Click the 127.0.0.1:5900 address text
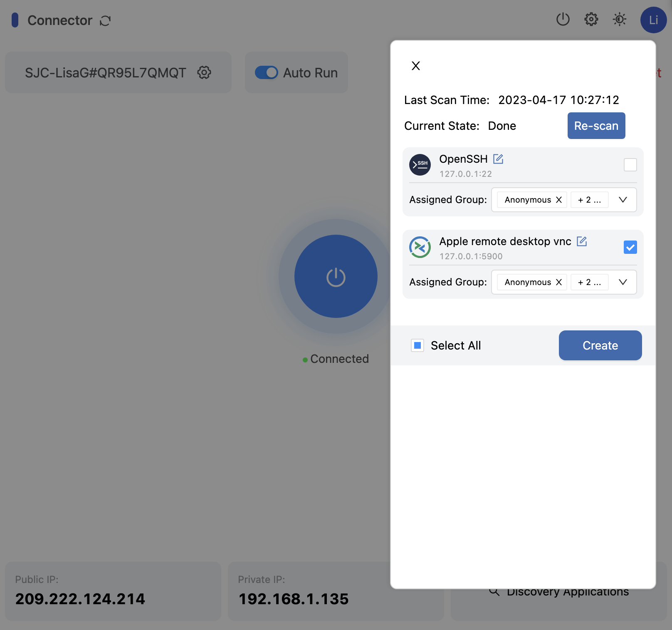The height and width of the screenshot is (630, 672). click(x=471, y=256)
